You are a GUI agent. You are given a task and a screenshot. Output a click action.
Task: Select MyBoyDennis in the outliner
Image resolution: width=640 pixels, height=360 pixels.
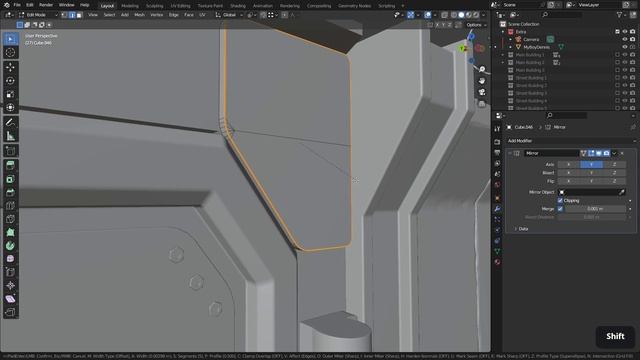pos(536,47)
